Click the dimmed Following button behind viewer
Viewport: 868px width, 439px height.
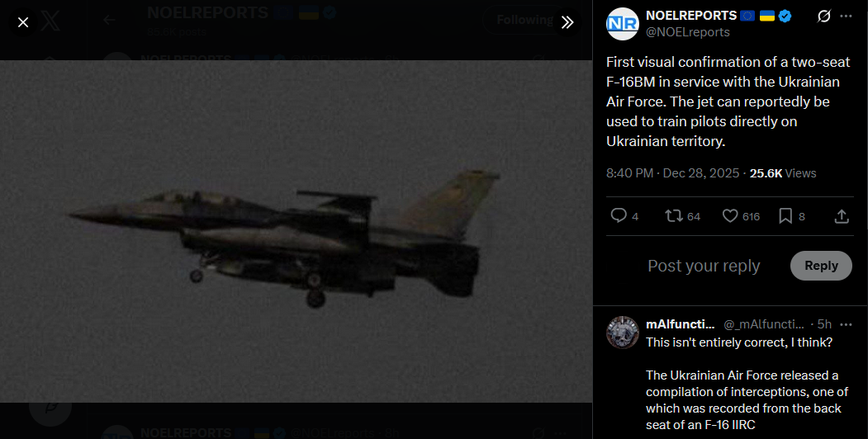524,20
